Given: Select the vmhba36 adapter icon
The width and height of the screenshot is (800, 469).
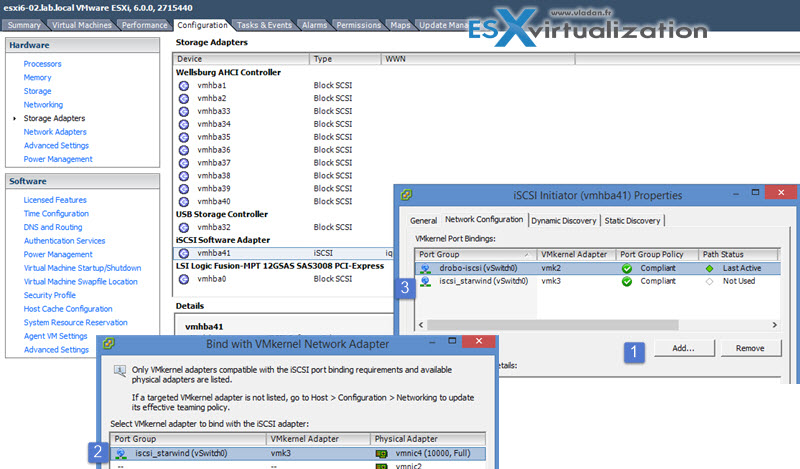Looking at the screenshot, I should pos(184,150).
